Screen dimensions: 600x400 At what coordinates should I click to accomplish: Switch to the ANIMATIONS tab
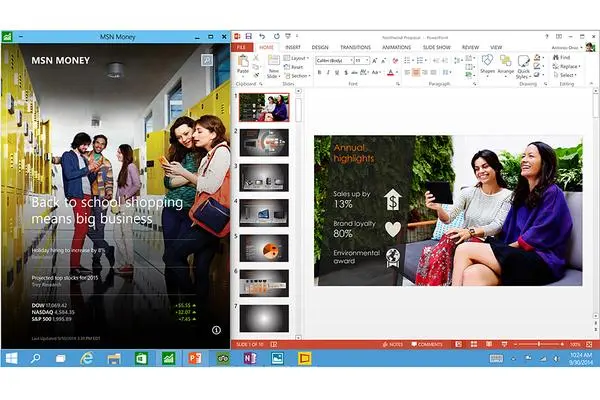[x=396, y=47]
